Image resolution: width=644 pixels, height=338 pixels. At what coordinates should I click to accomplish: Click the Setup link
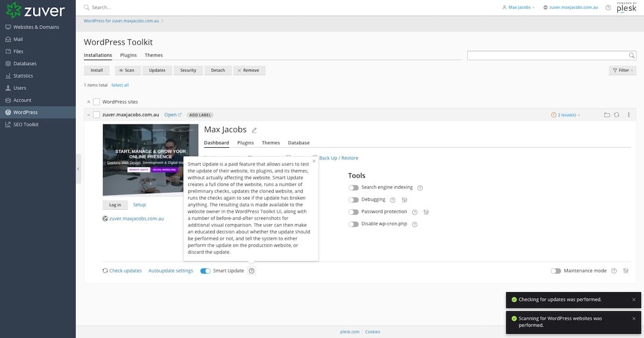click(139, 204)
